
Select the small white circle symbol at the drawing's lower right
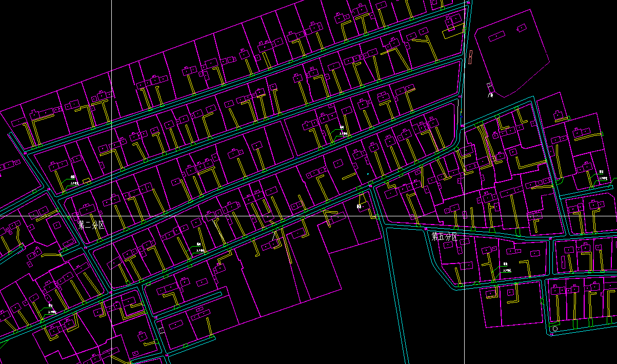tap(554, 328)
